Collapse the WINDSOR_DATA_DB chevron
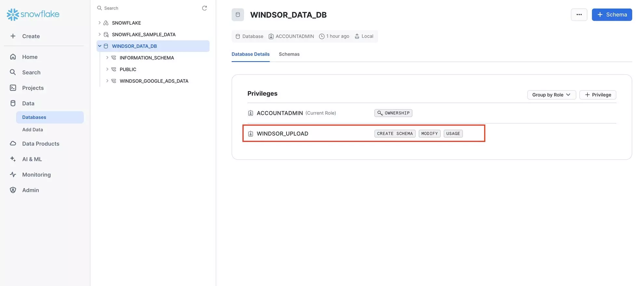The image size is (644, 286). pos(100,46)
